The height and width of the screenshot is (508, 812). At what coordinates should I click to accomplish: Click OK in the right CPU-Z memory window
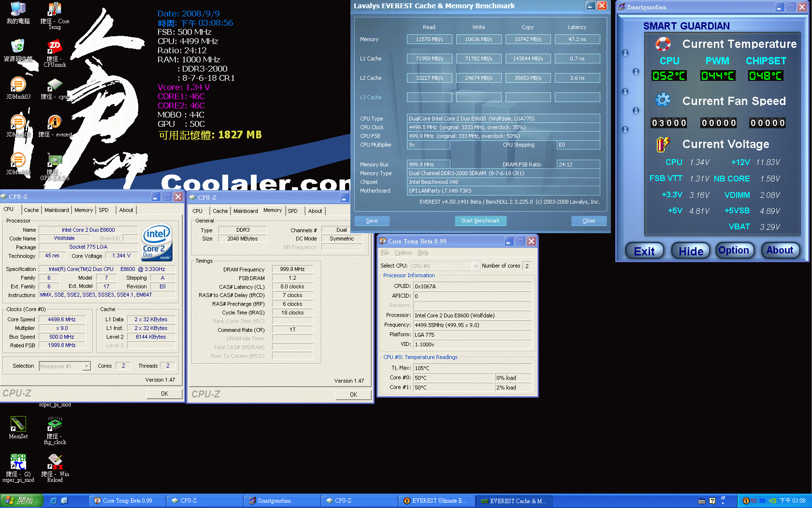tap(353, 395)
